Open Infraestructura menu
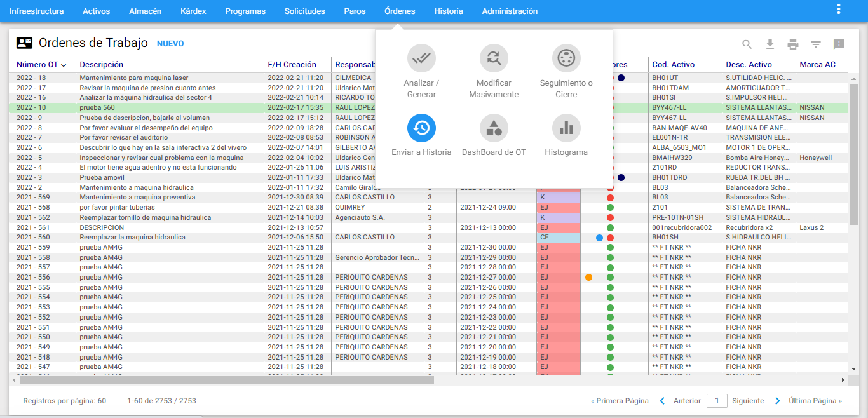The height and width of the screenshot is (418, 868). pyautogui.click(x=36, y=11)
